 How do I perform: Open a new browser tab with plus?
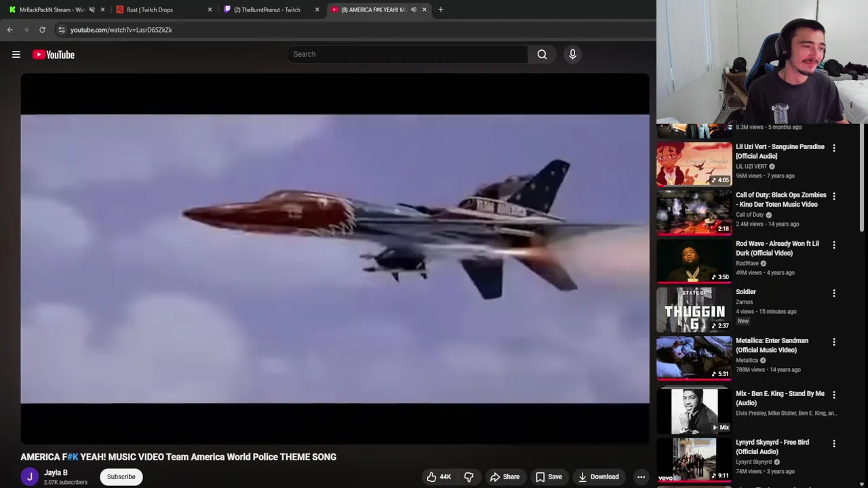coord(440,9)
